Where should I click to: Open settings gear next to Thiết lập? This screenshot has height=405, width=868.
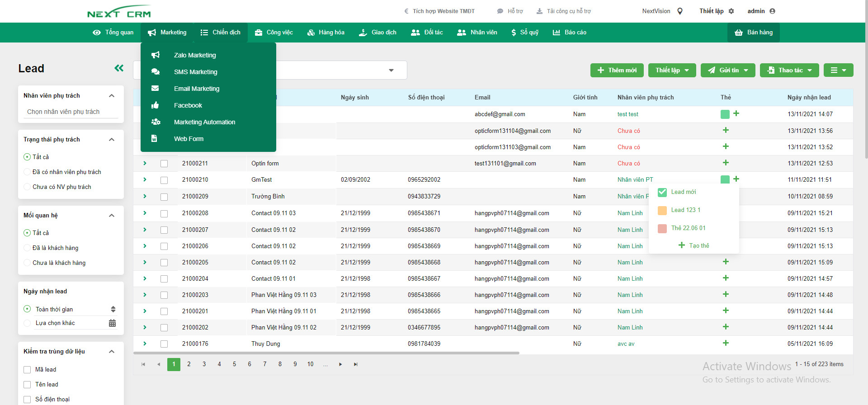coord(731,11)
